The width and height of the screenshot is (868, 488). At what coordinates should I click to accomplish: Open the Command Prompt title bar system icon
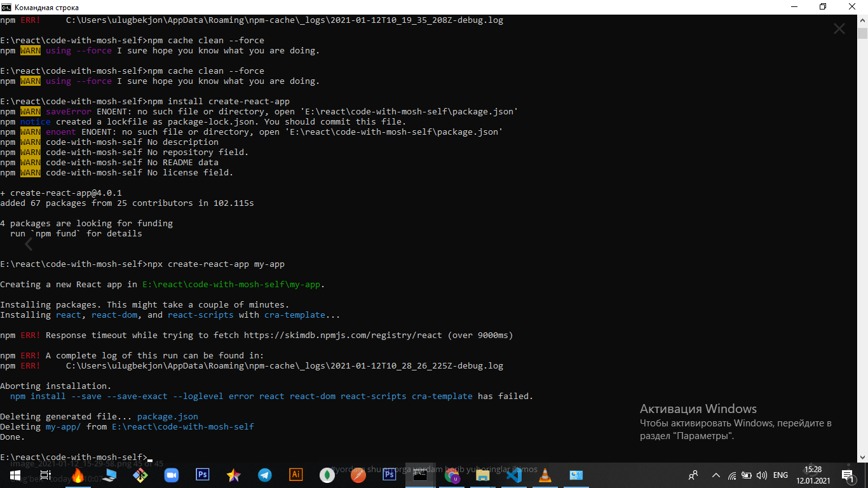(7, 7)
